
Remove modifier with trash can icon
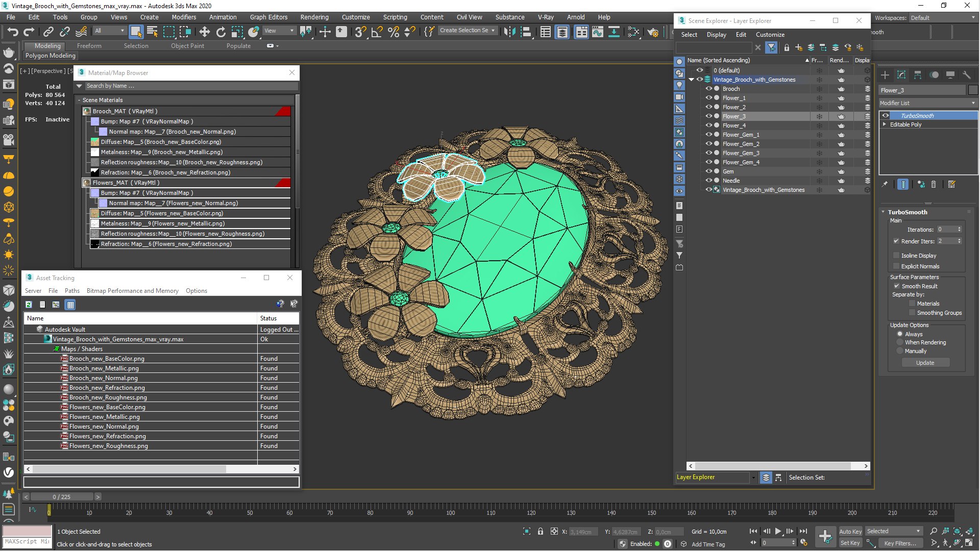click(x=934, y=184)
